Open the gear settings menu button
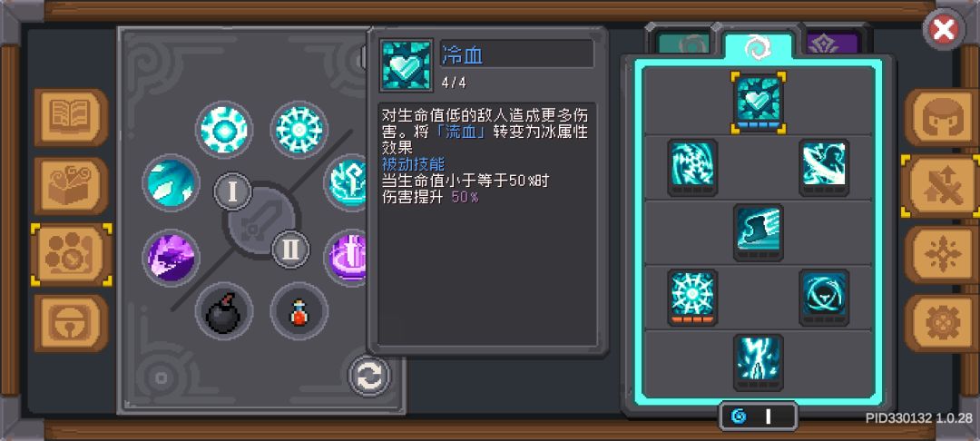Viewport: 980px width, 441px height. [941, 323]
